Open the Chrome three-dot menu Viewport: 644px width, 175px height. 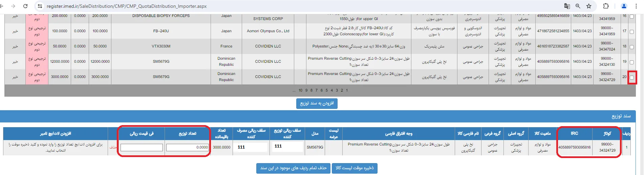pyautogui.click(x=636, y=6)
